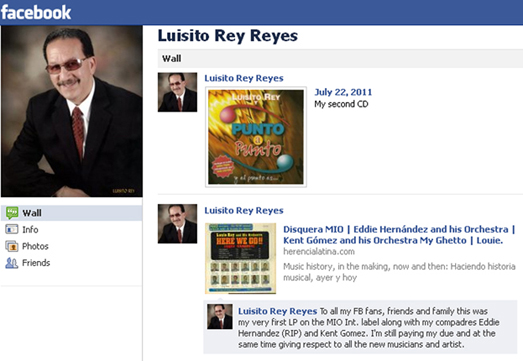Click the Friends people icon in sidebar
This screenshot has width=523, height=361.
(x=11, y=263)
